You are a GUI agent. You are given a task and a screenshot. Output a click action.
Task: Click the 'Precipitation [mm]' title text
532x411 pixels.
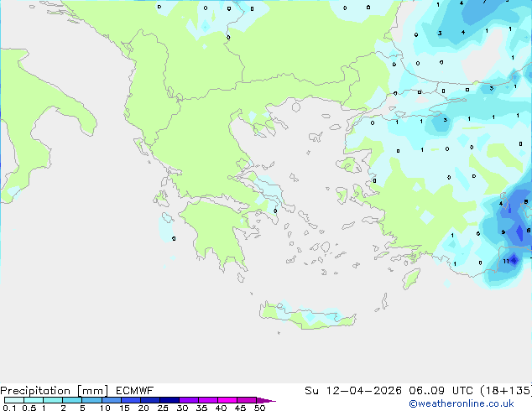[x=55, y=391]
